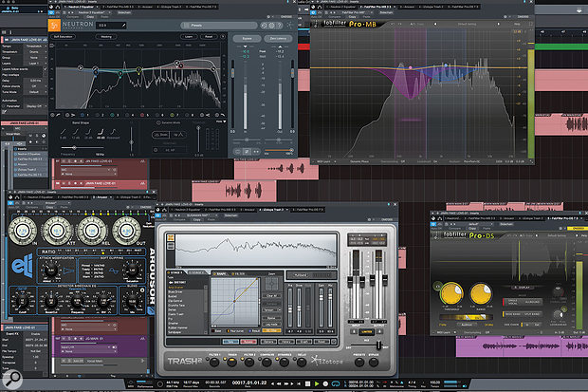588x392 pixels.
Task: Open the Automation Display Off dropdown
Action: point(36,106)
